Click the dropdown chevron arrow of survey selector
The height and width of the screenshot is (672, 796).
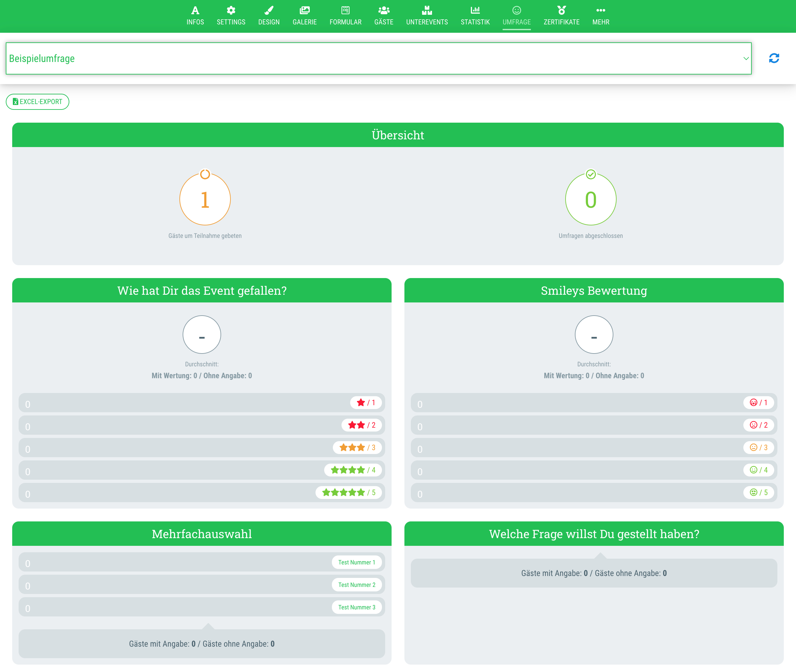coord(746,58)
